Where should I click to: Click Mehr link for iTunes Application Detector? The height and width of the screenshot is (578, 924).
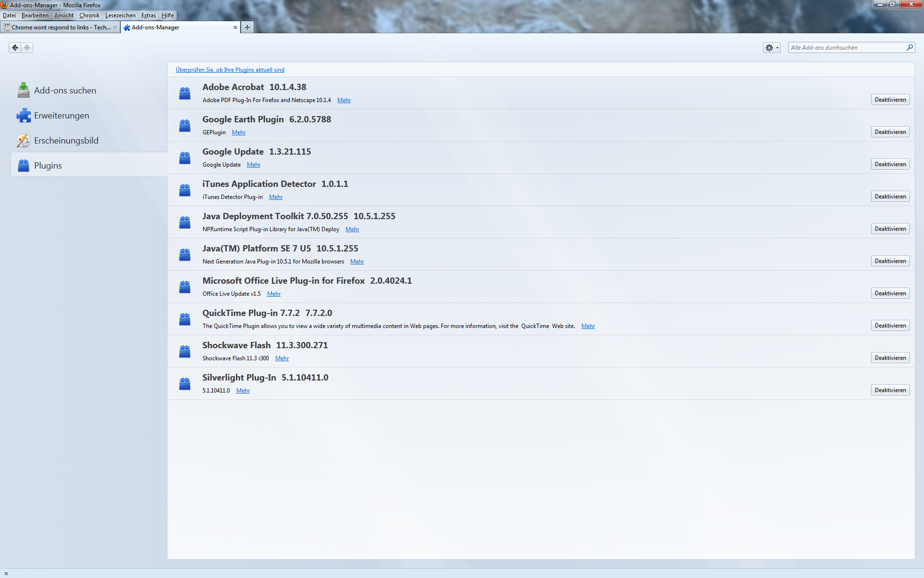[276, 197]
